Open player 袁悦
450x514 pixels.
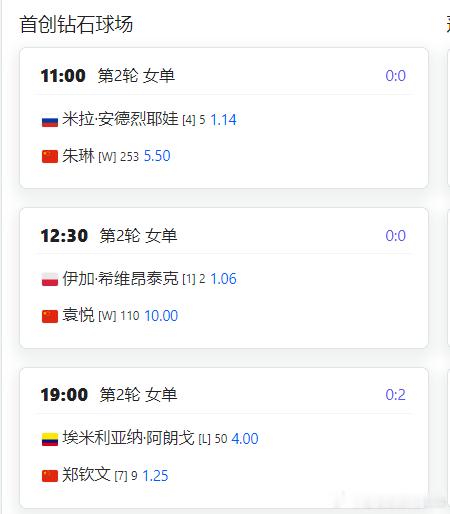click(78, 315)
